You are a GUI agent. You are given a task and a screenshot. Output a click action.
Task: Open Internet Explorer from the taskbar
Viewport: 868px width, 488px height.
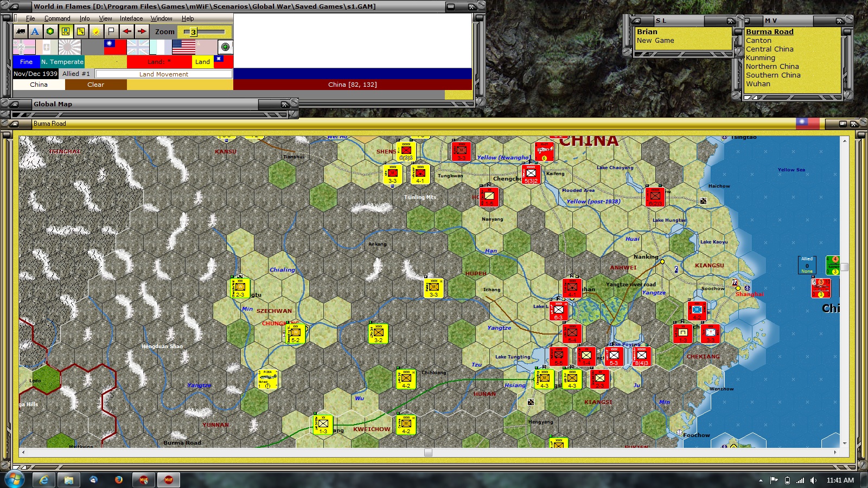(44, 480)
